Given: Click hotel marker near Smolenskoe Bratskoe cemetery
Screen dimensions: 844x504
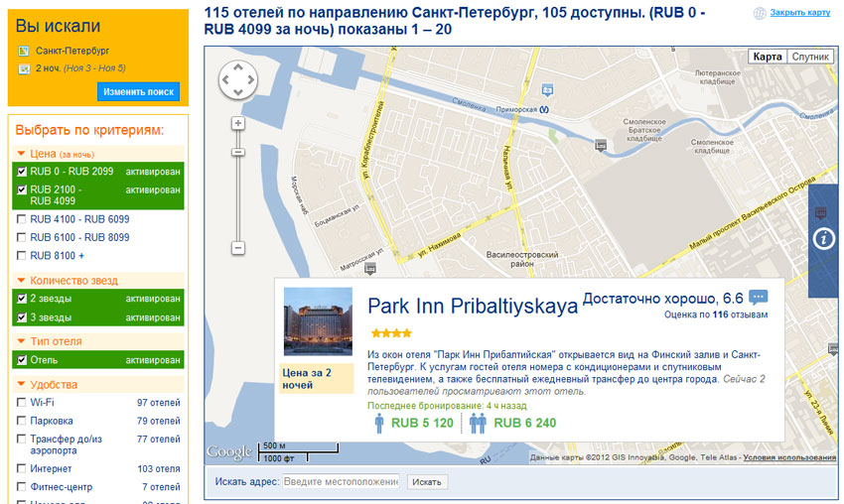Looking at the screenshot, I should point(601,145).
